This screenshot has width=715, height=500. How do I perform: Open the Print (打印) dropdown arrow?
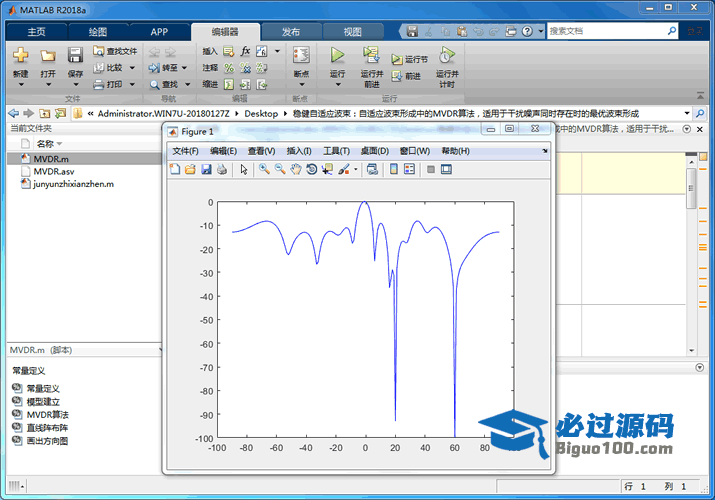pos(130,85)
